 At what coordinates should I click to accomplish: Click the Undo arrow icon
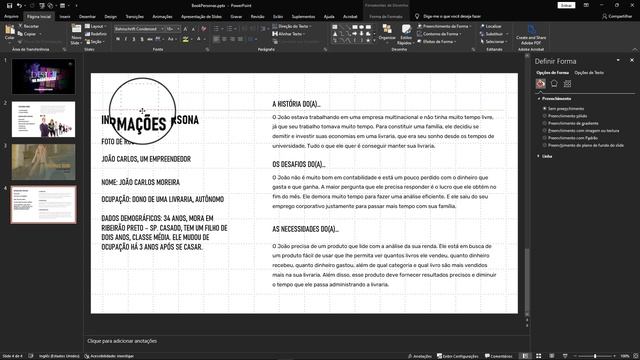[x=19, y=6]
